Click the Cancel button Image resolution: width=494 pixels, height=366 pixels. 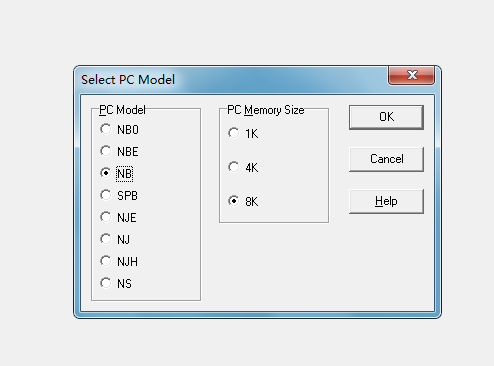tap(386, 159)
